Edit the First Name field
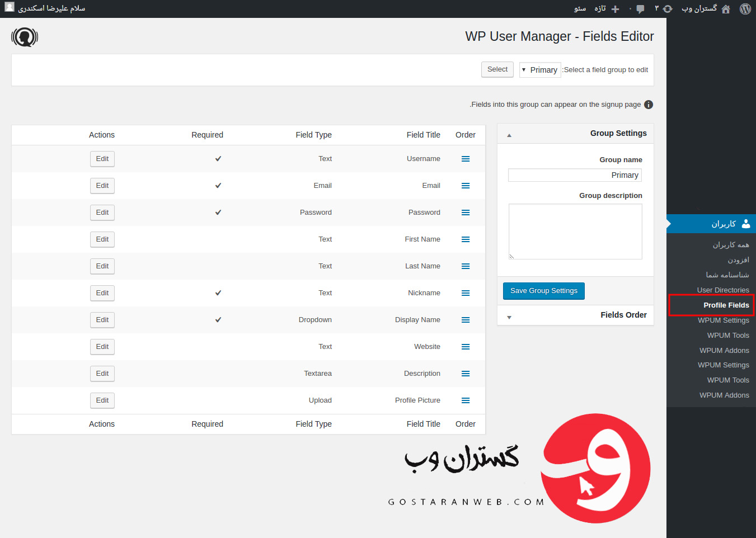Viewport: 756px width, 538px height. tap(102, 239)
